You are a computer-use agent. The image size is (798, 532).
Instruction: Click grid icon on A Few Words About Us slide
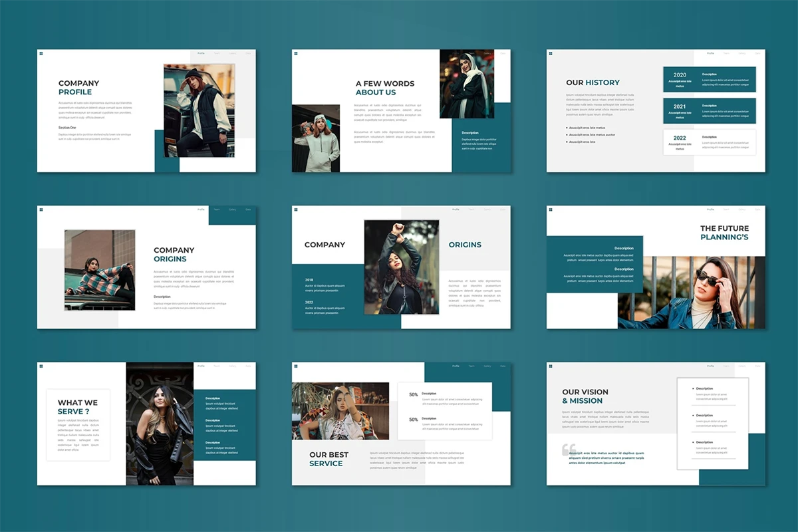pyautogui.click(x=296, y=54)
